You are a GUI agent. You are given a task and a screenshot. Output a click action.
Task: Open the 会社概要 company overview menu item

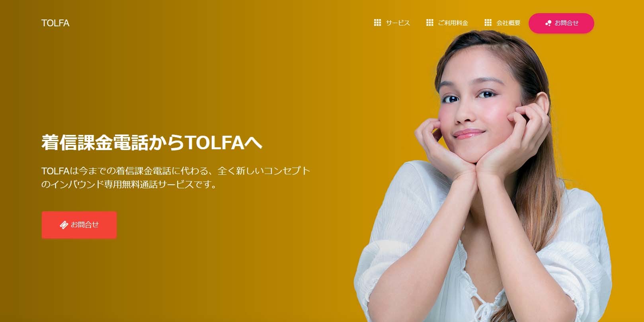[502, 23]
